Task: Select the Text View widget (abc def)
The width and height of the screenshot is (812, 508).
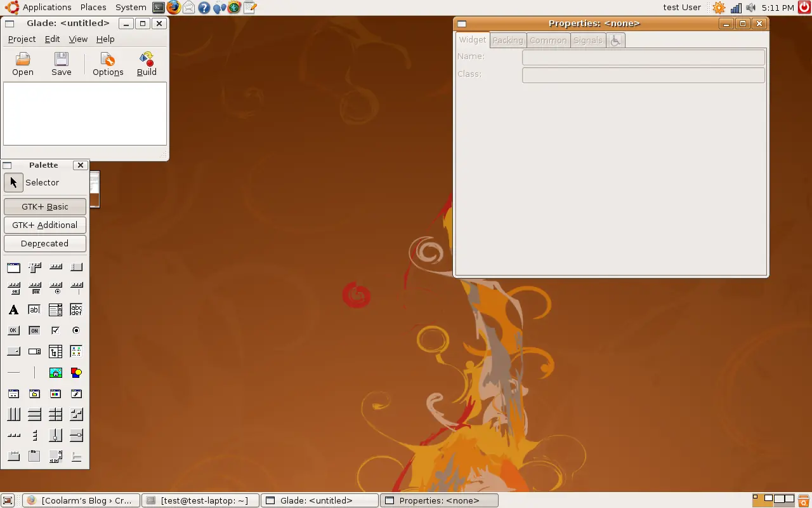Action: tap(77, 310)
